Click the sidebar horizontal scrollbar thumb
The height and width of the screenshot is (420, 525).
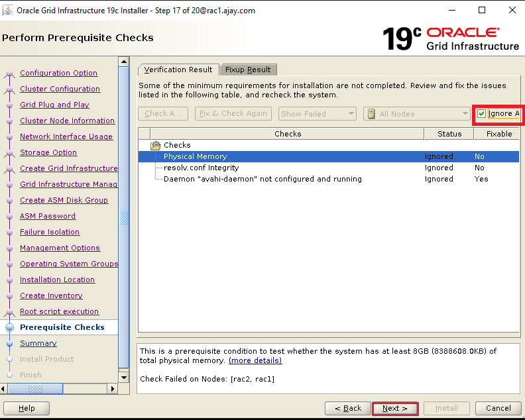(35, 389)
